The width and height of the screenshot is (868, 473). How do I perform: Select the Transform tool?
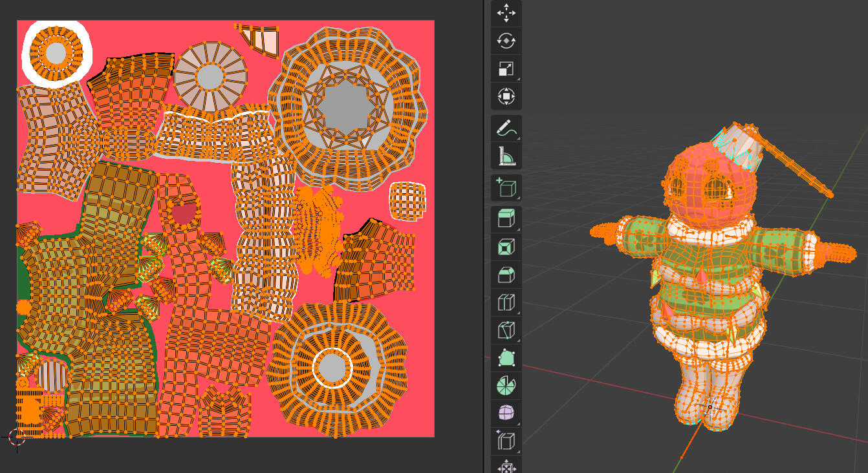(x=506, y=97)
